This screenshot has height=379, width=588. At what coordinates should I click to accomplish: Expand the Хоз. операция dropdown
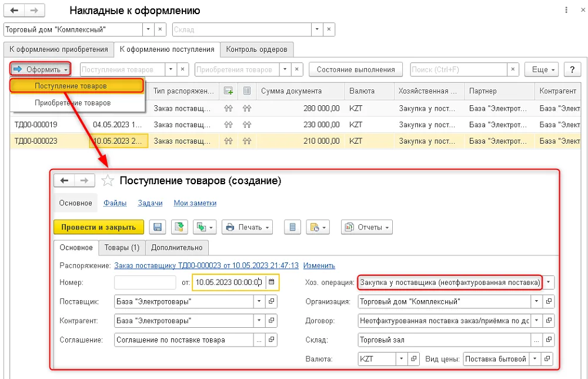pyautogui.click(x=548, y=282)
